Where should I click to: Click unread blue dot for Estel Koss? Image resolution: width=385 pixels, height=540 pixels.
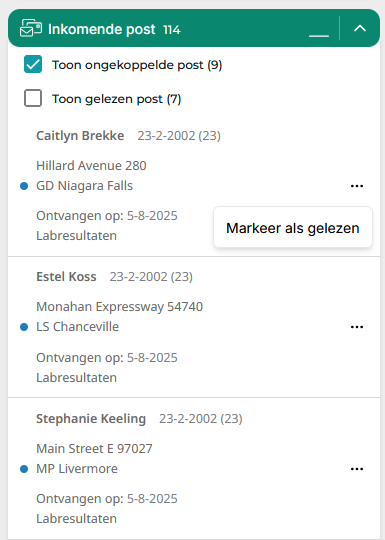(24, 327)
